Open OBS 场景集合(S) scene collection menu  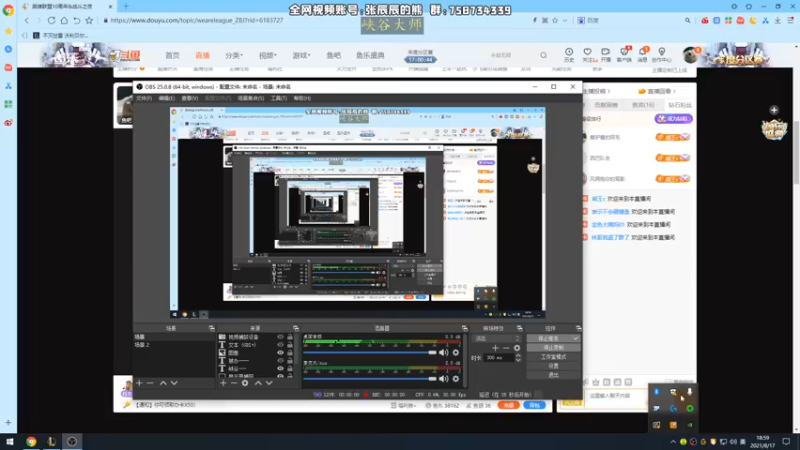tap(251, 98)
